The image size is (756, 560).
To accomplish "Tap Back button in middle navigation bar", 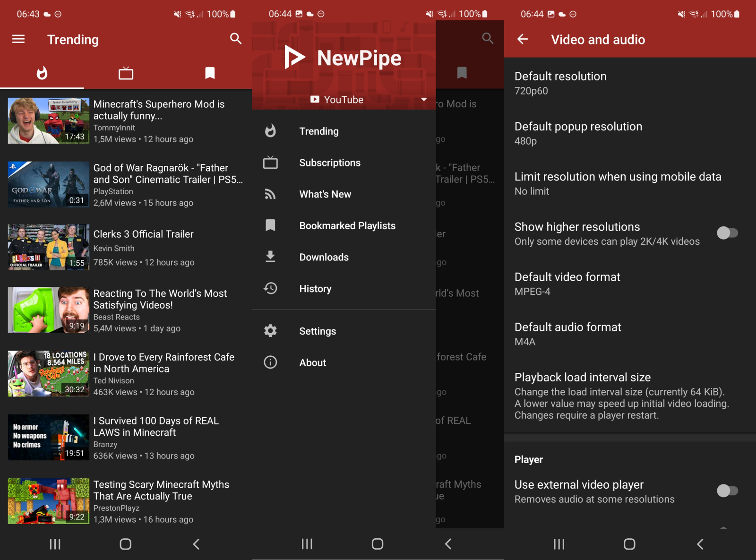I will (x=448, y=544).
